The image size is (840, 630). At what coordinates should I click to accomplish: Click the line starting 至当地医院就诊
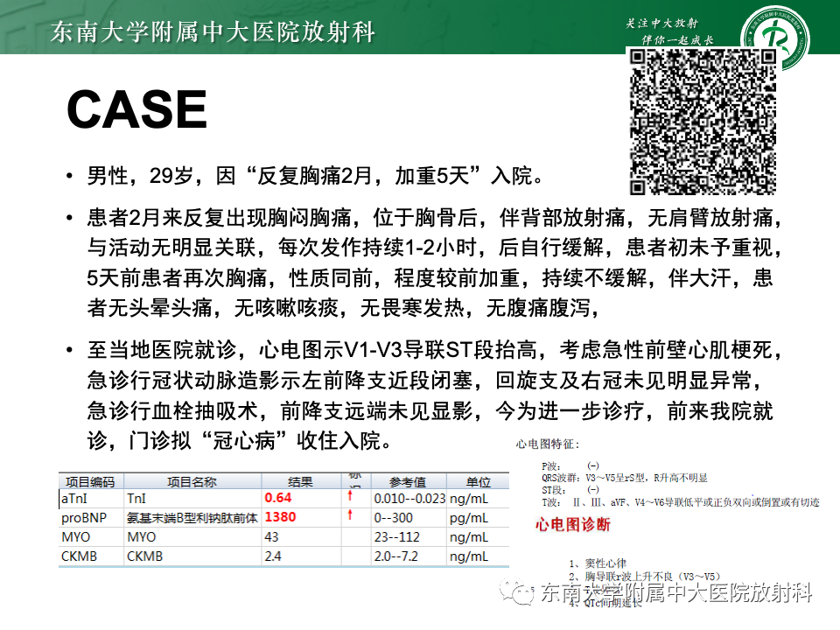435,350
